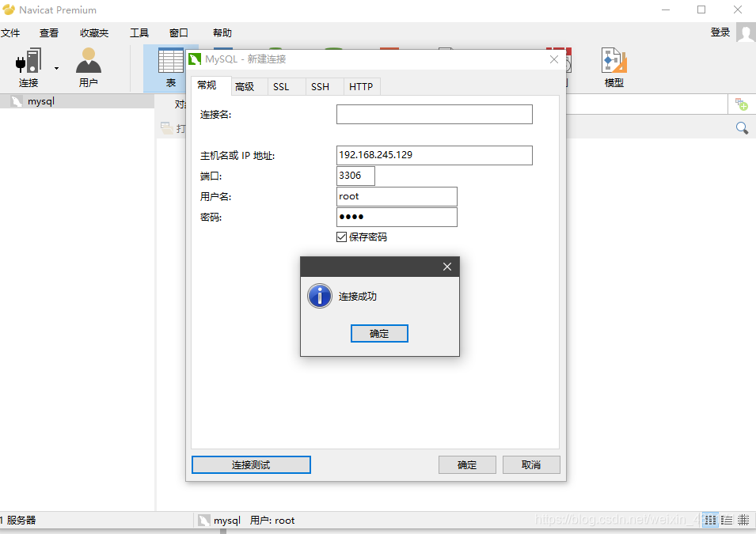Click the host IP address field
Image resolution: width=756 pixels, height=534 pixels.
tap(435, 155)
